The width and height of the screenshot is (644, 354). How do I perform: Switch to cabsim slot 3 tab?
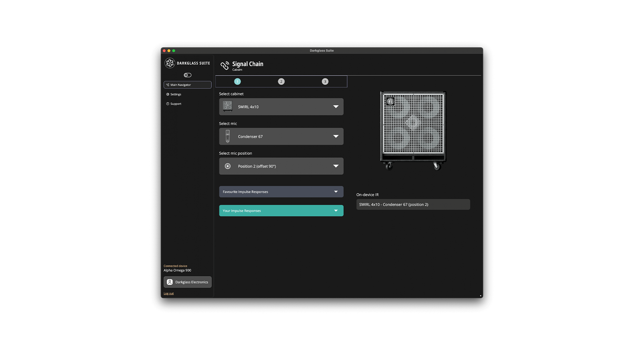(x=325, y=81)
